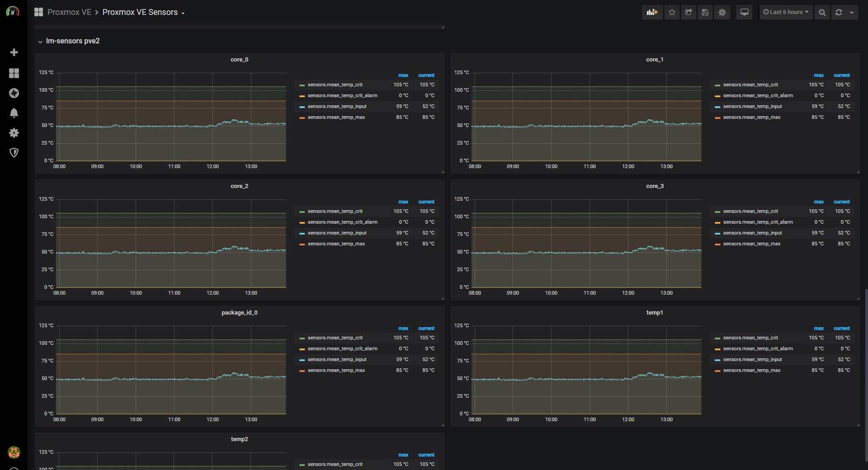
Task: Toggle sensors.mean_temp_crit series in core_0 legend
Action: (x=335, y=85)
